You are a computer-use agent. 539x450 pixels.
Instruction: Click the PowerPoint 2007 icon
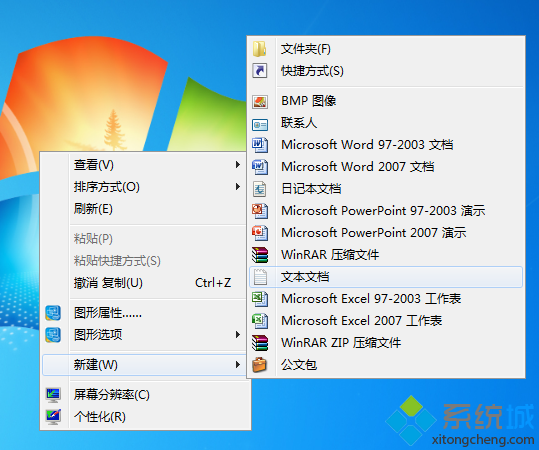[x=260, y=233]
